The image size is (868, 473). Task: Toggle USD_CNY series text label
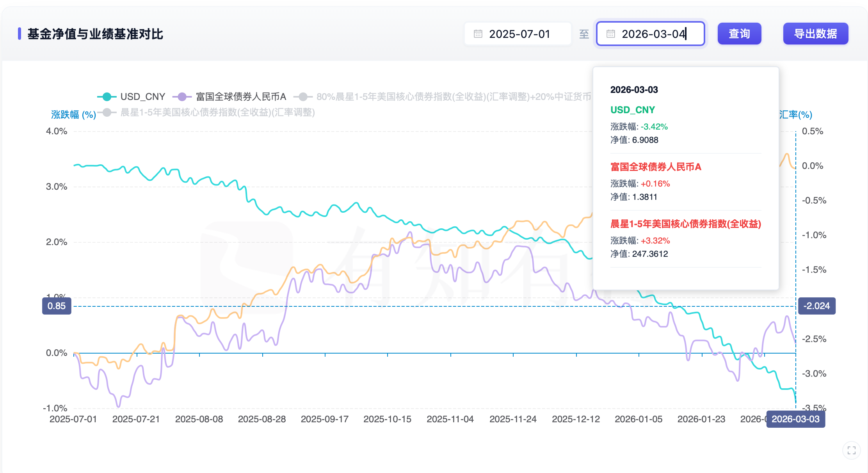142,96
